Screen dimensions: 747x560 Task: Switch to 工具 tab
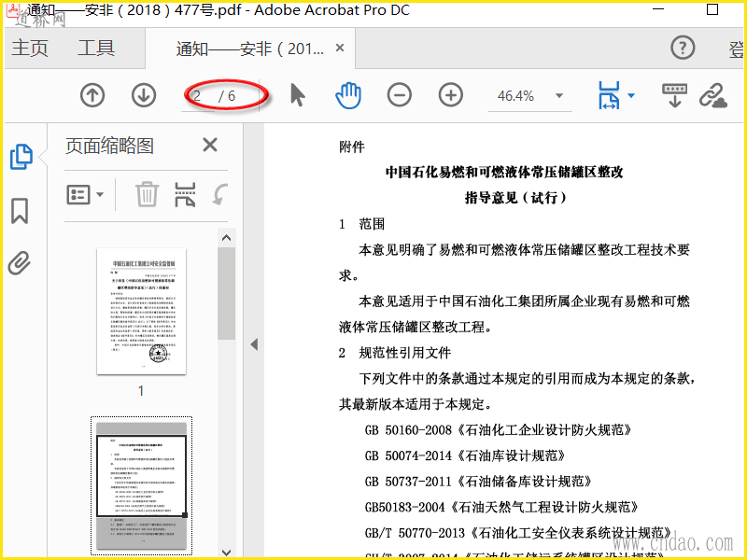(96, 48)
